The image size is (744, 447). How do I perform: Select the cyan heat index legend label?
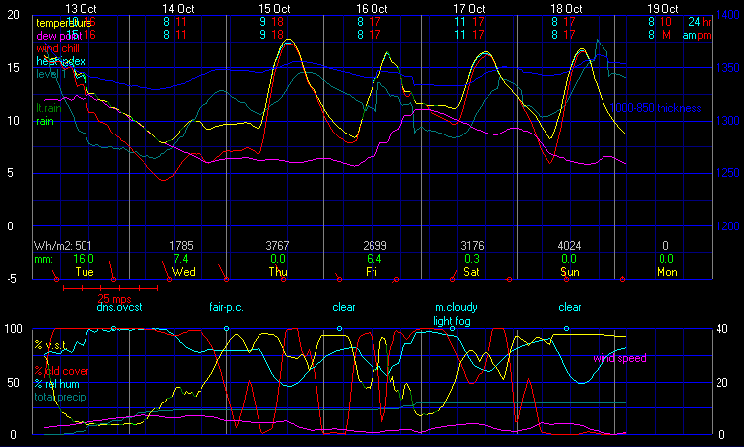[x=61, y=61]
